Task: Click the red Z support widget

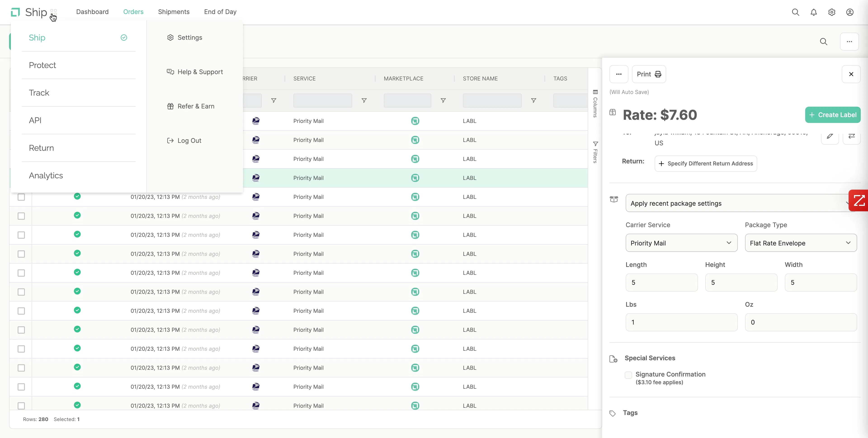Action: (x=859, y=200)
